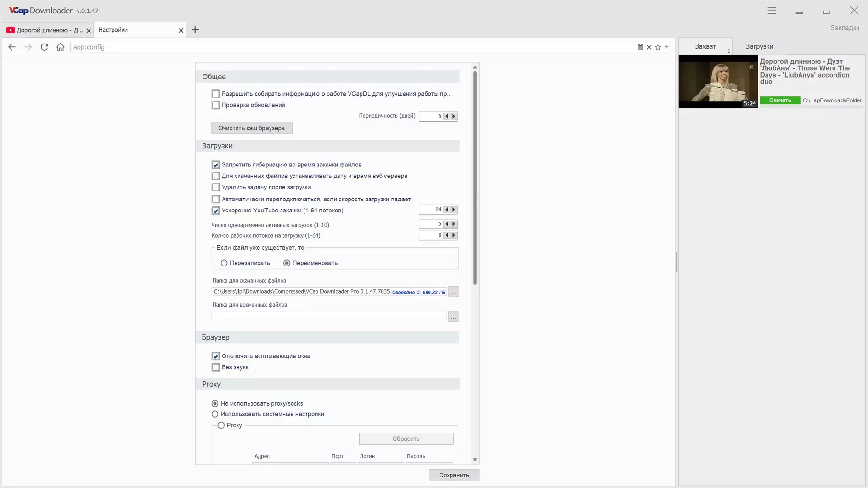Viewport: 868px width, 488px height.
Task: Open the home page icon
Action: (x=60, y=47)
